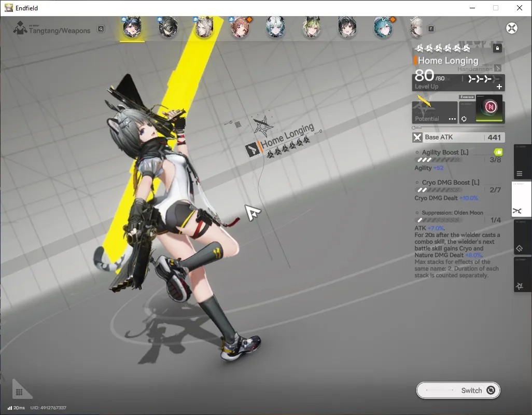The height and width of the screenshot is (415, 532).
Task: Click Suppression: Olden Moon skill label
Action: [x=452, y=213]
